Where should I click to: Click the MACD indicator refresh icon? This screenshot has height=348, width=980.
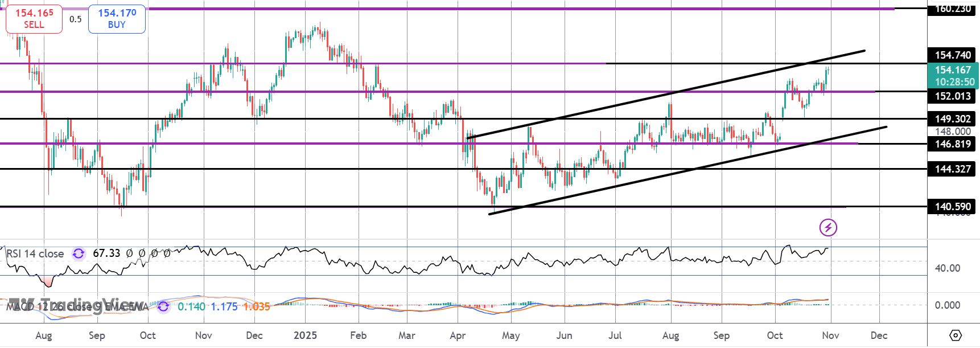click(163, 306)
